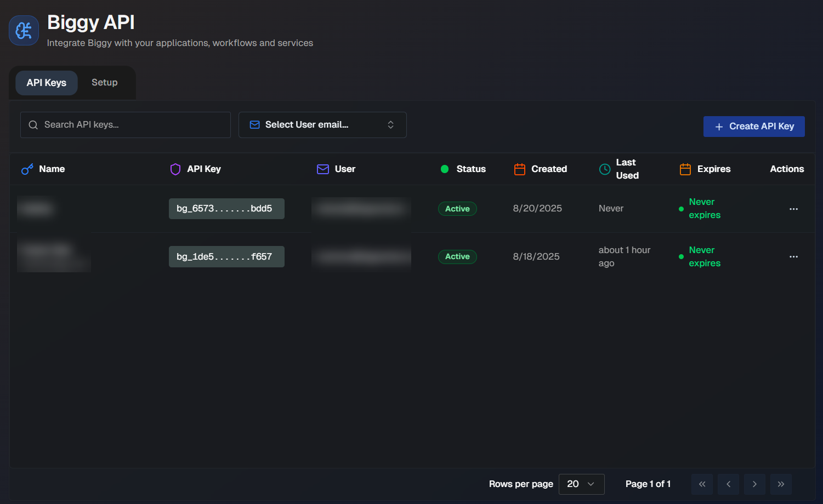
Task: Click the shield icon beside API Key header
Action: (x=175, y=169)
